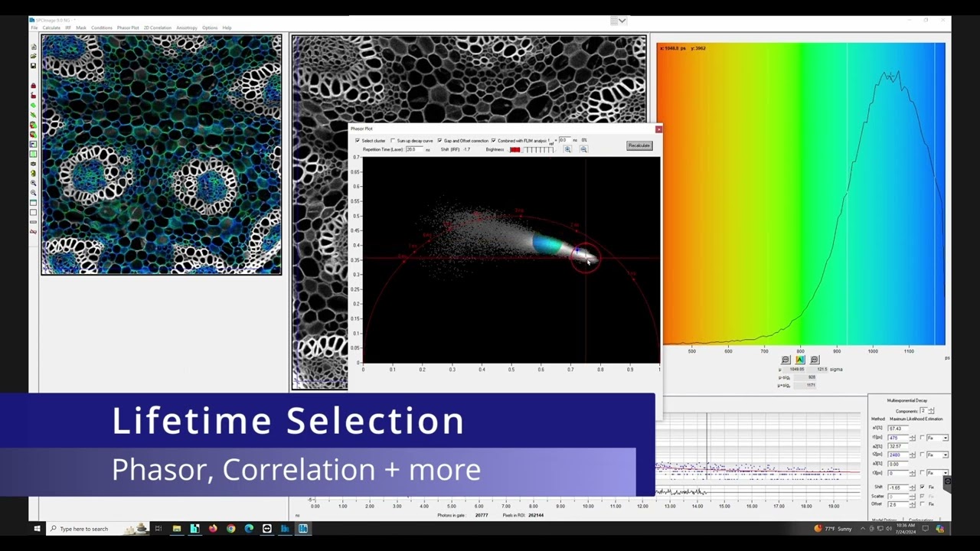Click the blue window layout icon in left toolbar
The image size is (980, 551).
point(34,144)
